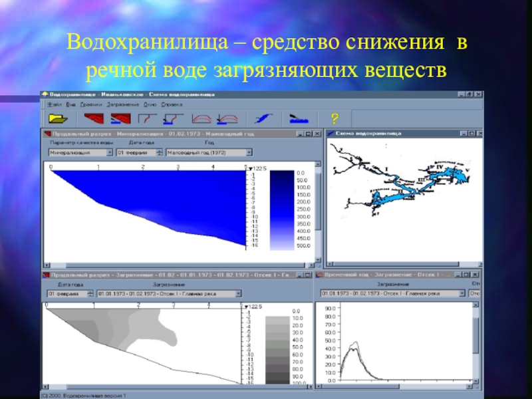Screen dimensions: 532x399
Task: Click the partially visible Отс field
Action: tap(474, 293)
